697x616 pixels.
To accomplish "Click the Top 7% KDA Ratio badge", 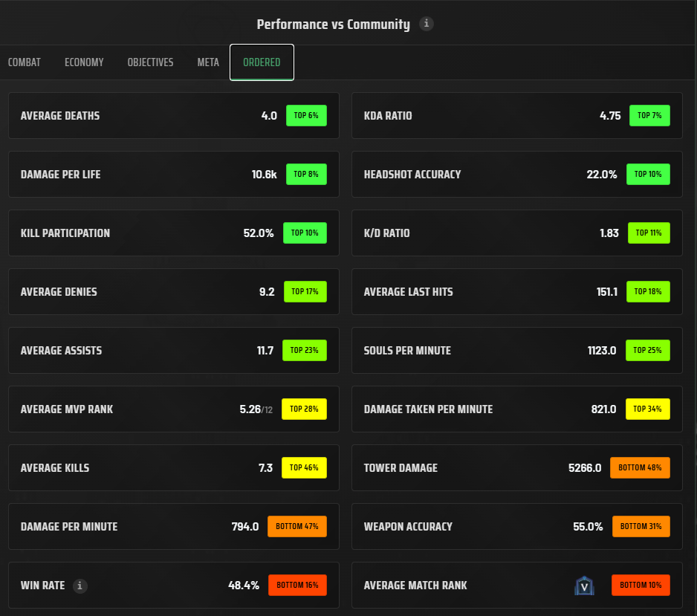I will (x=649, y=116).
